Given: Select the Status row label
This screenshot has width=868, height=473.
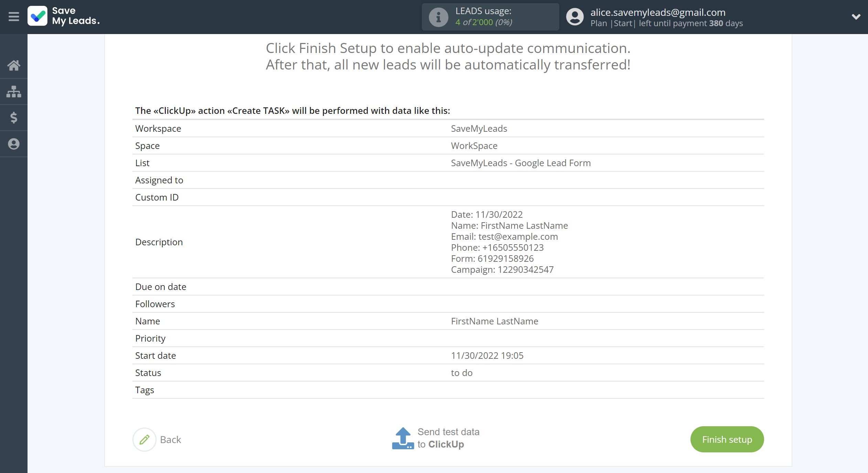Looking at the screenshot, I should point(148,373).
